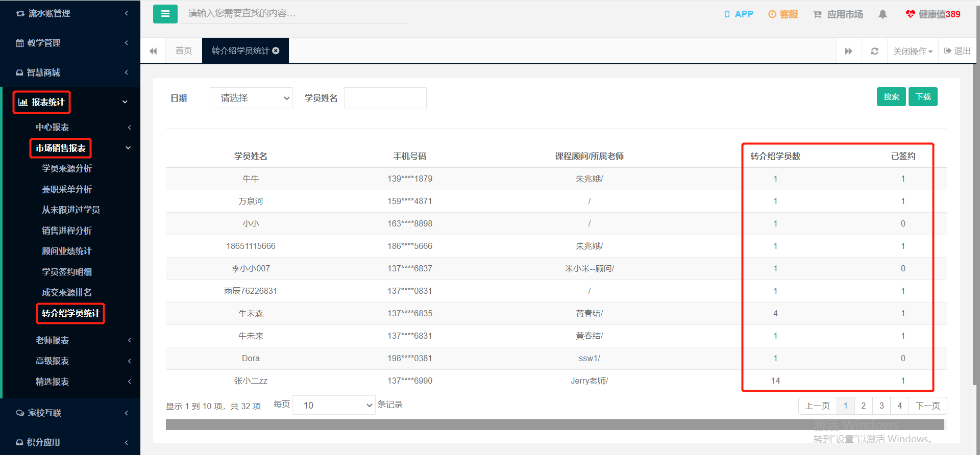The width and height of the screenshot is (980, 455).
Task: Select the 转介绍学员统计 tab
Action: coord(240,50)
